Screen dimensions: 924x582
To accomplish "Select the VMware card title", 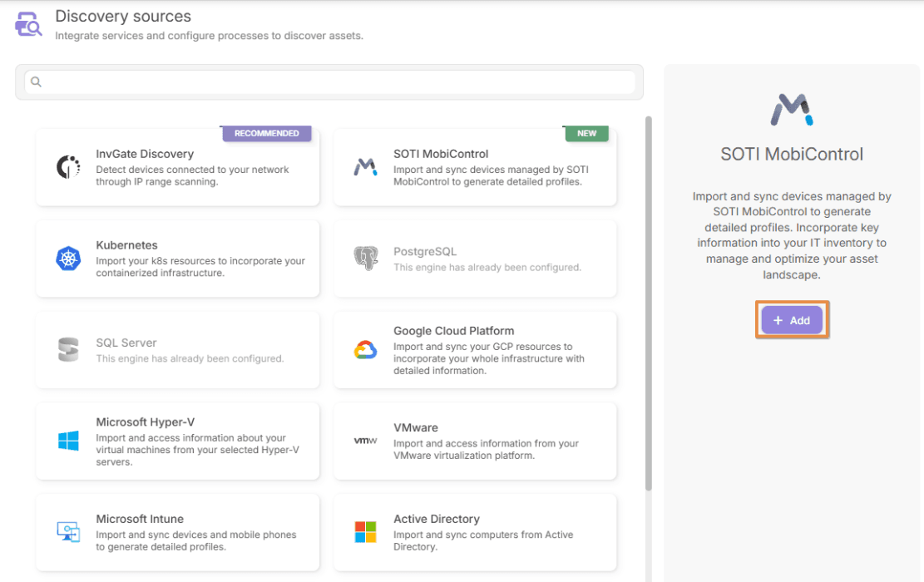I will tap(416, 427).
